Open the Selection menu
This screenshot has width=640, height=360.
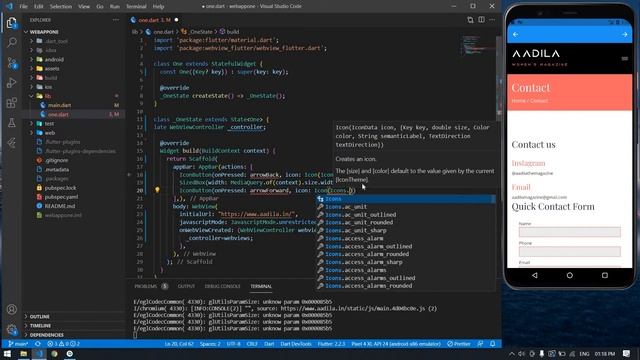61,7
